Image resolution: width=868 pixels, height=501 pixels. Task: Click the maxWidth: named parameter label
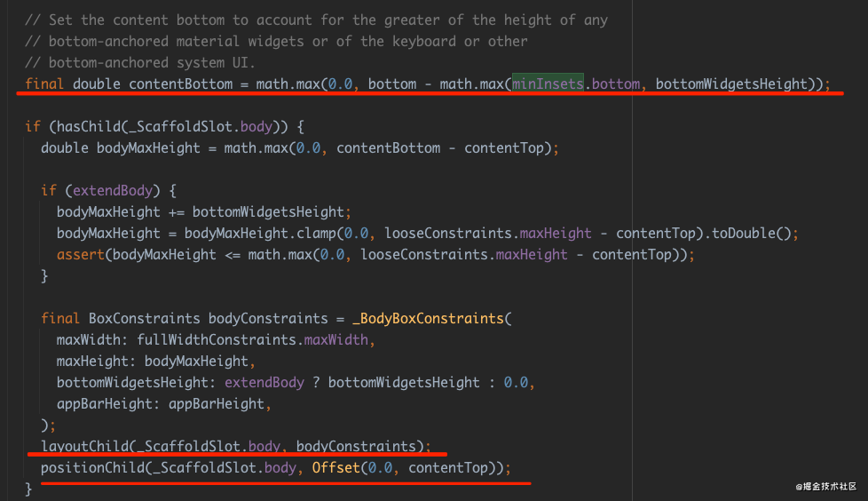(92, 339)
